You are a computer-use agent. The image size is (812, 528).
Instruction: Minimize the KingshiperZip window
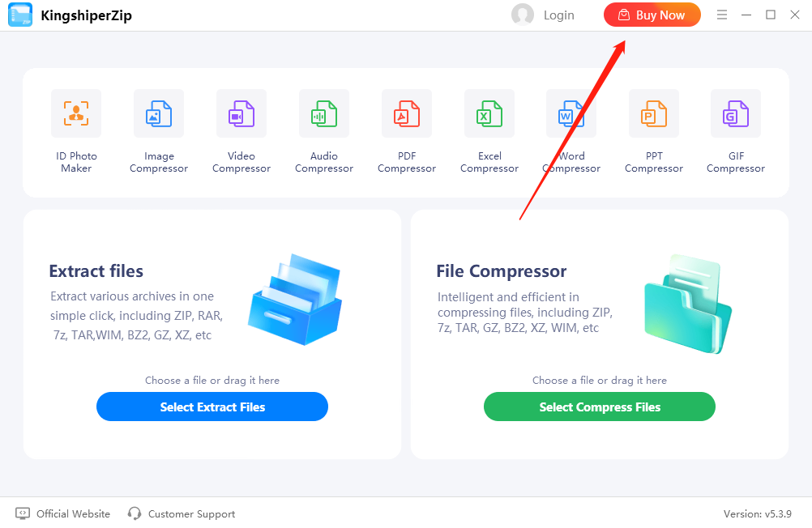(x=746, y=15)
